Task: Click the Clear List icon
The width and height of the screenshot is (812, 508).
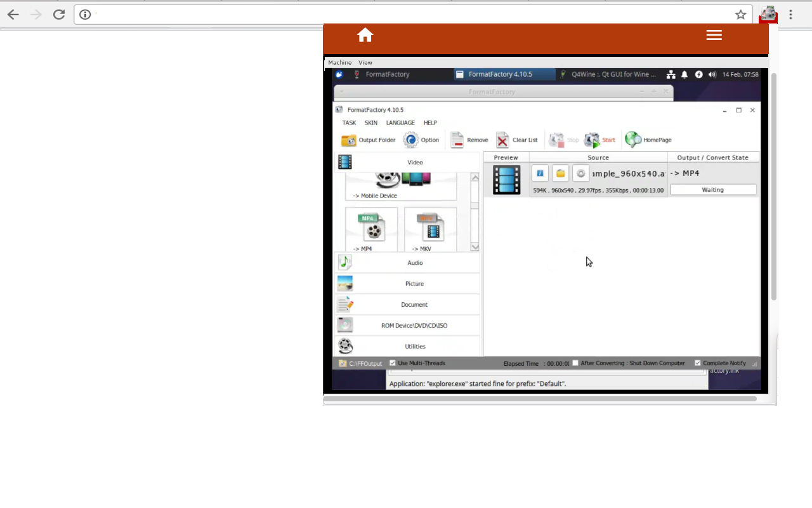Action: click(x=517, y=140)
